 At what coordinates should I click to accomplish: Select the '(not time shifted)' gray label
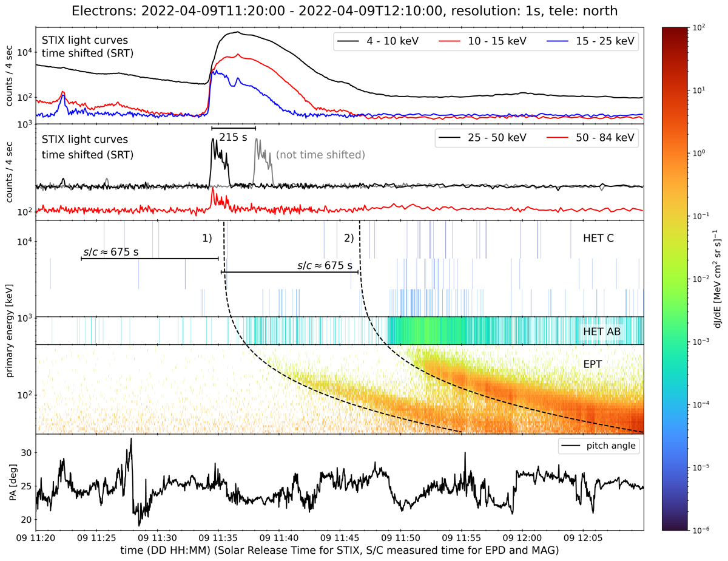click(320, 155)
